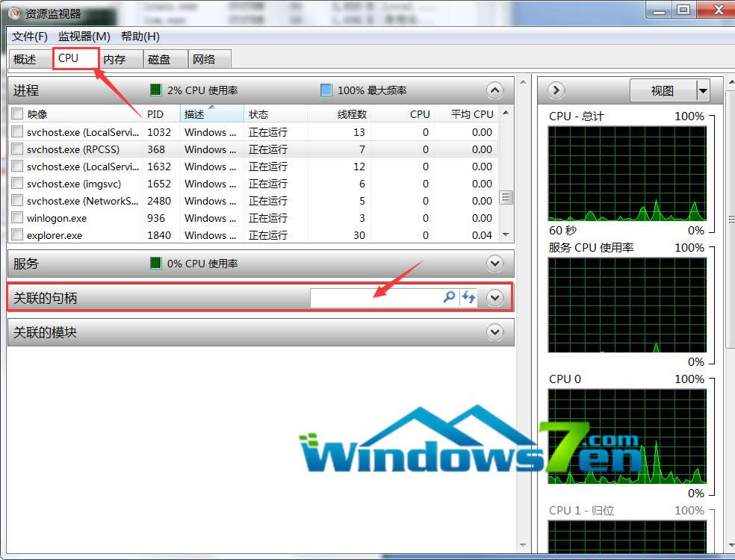This screenshot has height=560, width=735.
Task: Tick the winlogon.exe checkbox
Action: pos(17,218)
